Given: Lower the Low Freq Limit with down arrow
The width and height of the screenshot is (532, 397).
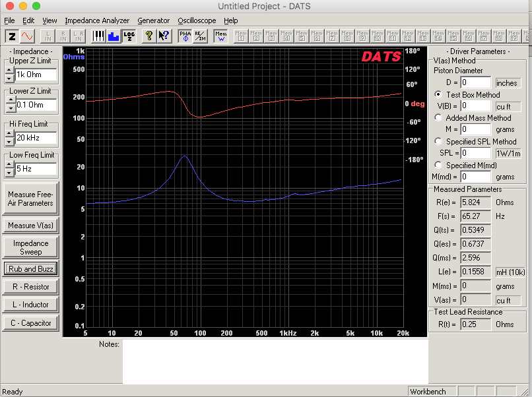Looking at the screenshot, I should (9, 173).
